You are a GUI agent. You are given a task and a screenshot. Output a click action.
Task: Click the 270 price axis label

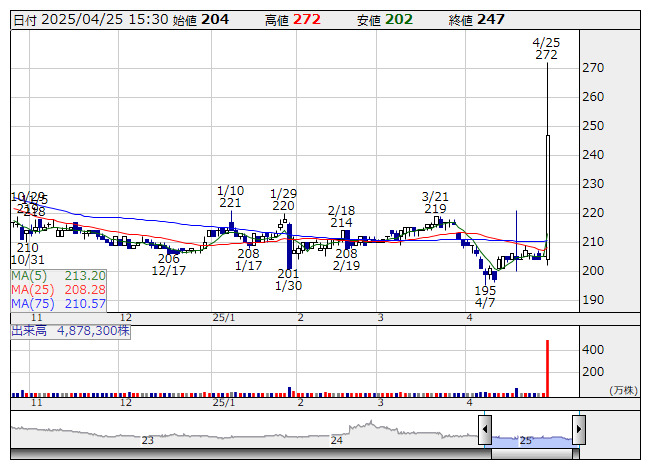pyautogui.click(x=593, y=68)
